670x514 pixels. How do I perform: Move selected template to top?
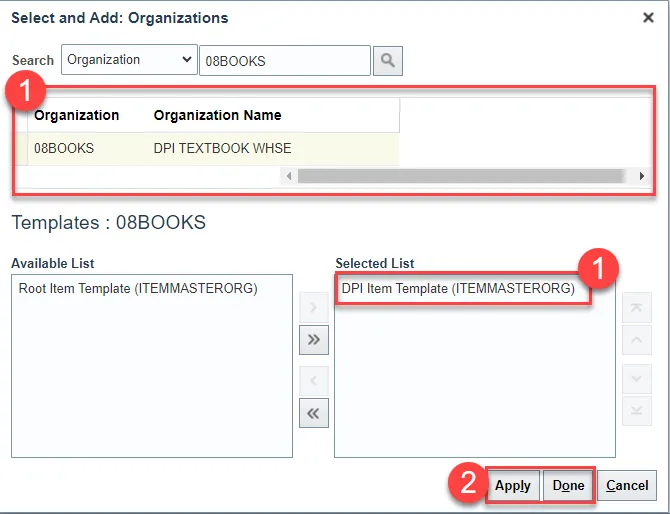(x=637, y=307)
